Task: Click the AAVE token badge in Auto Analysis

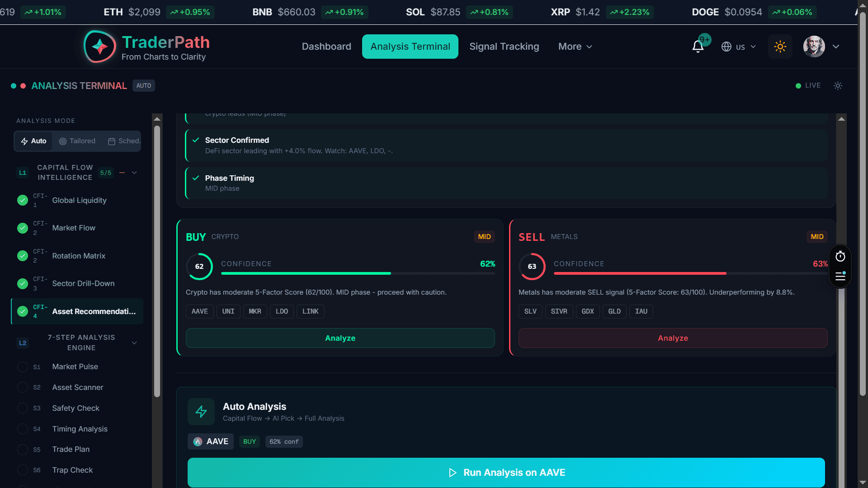Action: tap(211, 441)
